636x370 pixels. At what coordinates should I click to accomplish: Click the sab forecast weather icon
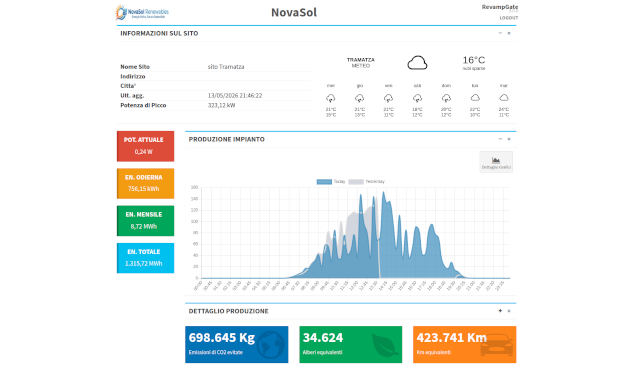point(417,98)
